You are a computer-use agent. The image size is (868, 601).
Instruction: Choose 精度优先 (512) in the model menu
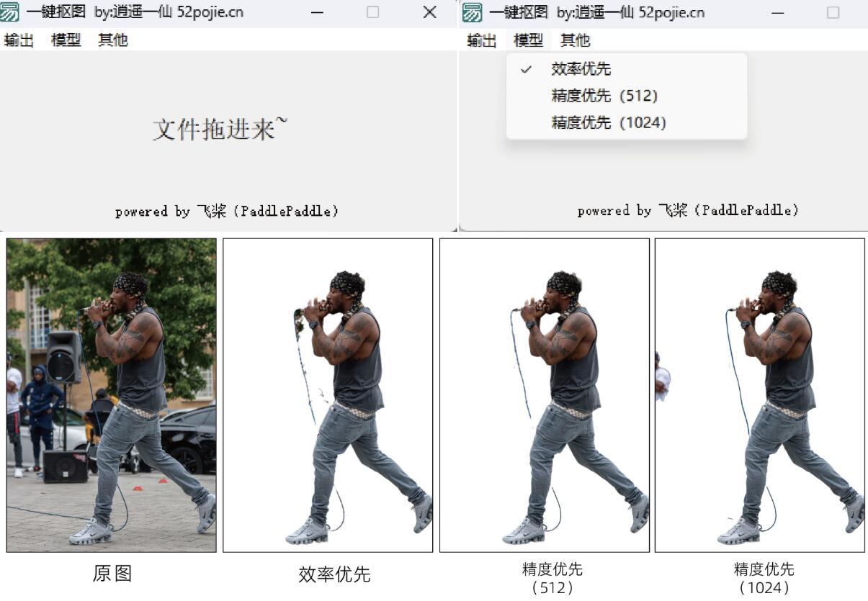604,96
